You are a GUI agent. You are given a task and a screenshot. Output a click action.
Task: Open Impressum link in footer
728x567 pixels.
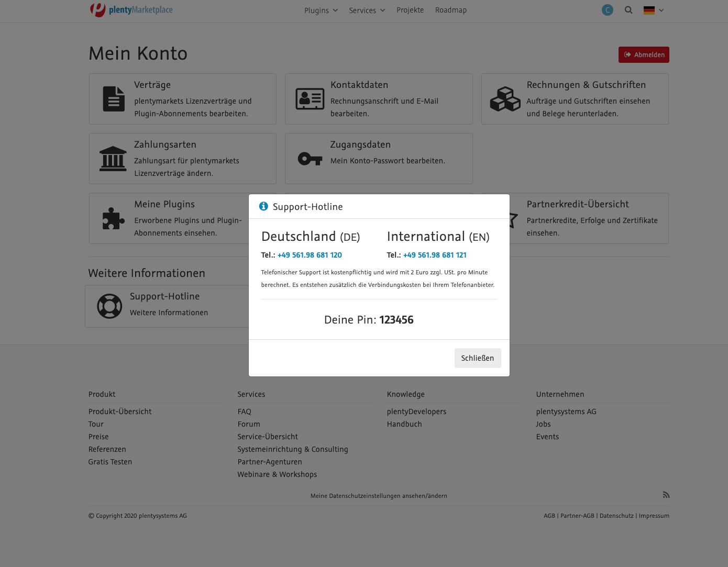pyautogui.click(x=654, y=516)
